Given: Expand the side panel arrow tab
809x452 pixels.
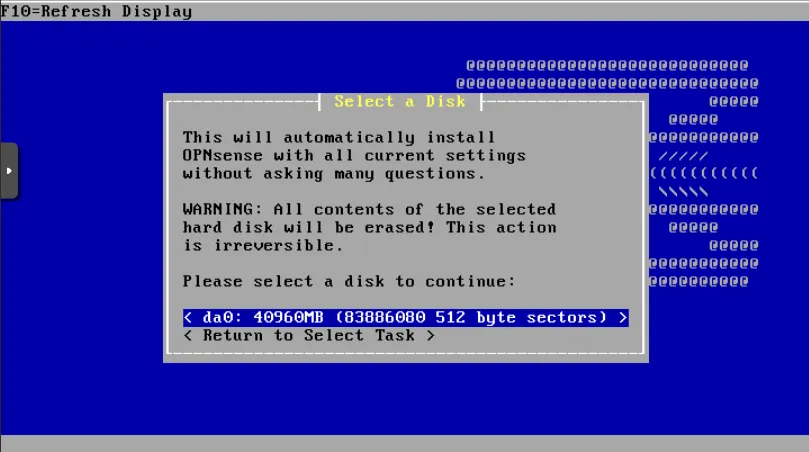Looking at the screenshot, I should pyautogui.click(x=9, y=171).
